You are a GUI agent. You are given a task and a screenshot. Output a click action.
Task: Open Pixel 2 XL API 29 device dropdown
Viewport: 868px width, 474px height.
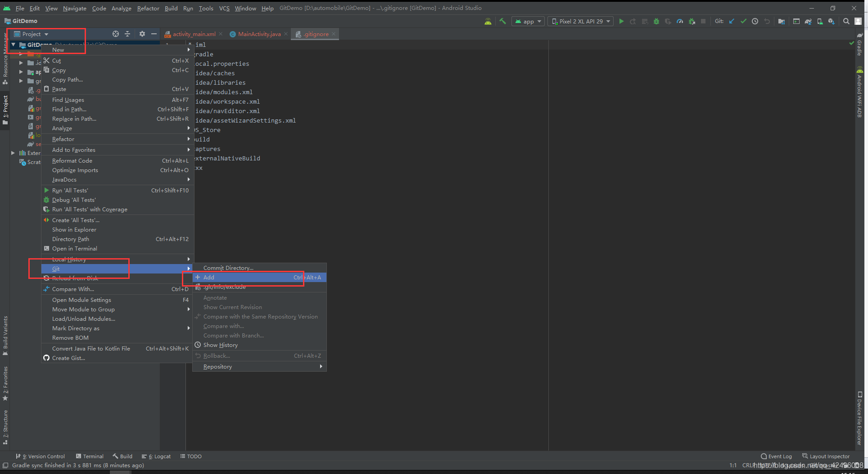[x=580, y=21]
